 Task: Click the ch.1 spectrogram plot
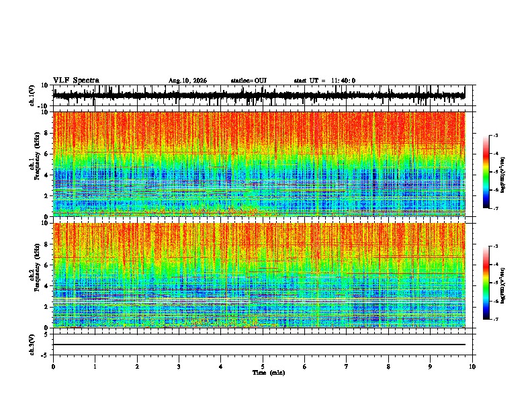[259, 164]
